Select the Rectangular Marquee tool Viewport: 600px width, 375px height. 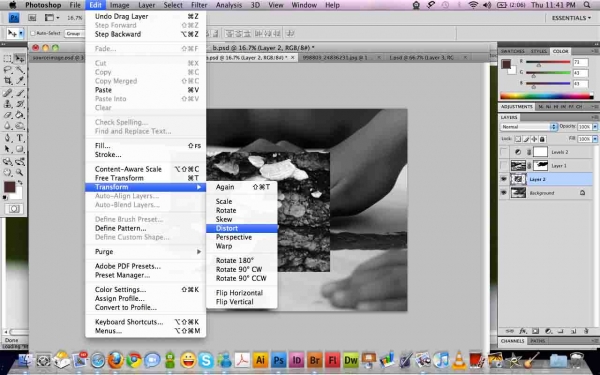click(x=8, y=58)
